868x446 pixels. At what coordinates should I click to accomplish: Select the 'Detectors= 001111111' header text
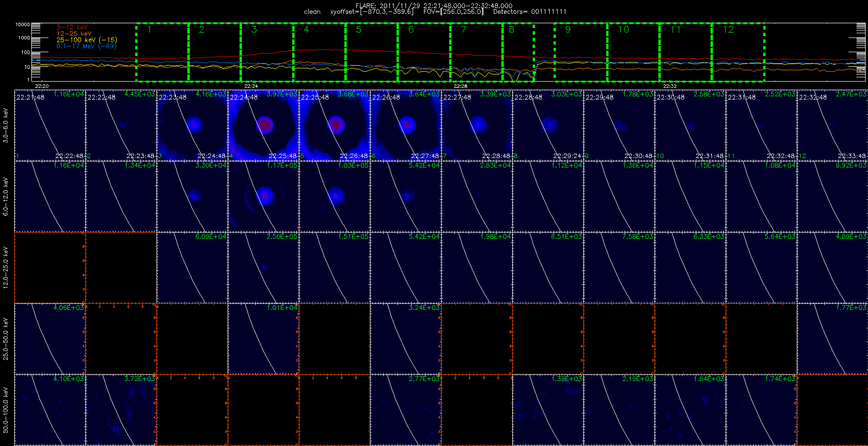530,11
